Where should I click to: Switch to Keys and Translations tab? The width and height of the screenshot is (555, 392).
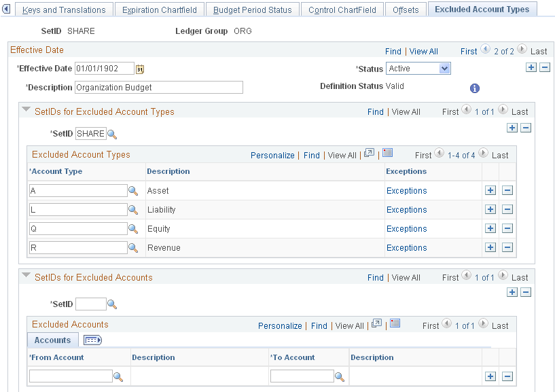pyautogui.click(x=64, y=10)
